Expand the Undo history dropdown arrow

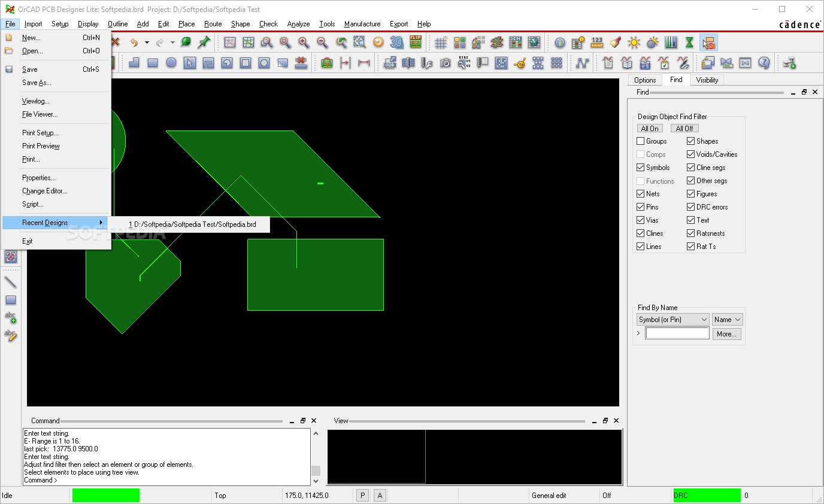pyautogui.click(x=147, y=42)
